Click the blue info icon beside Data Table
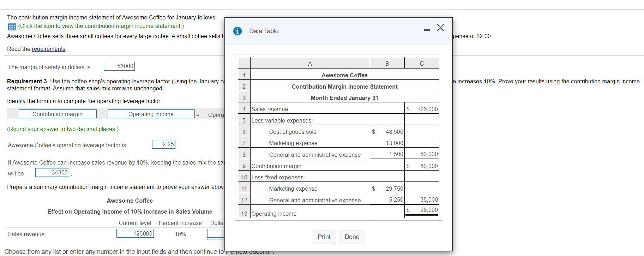644x256 pixels. (x=237, y=31)
